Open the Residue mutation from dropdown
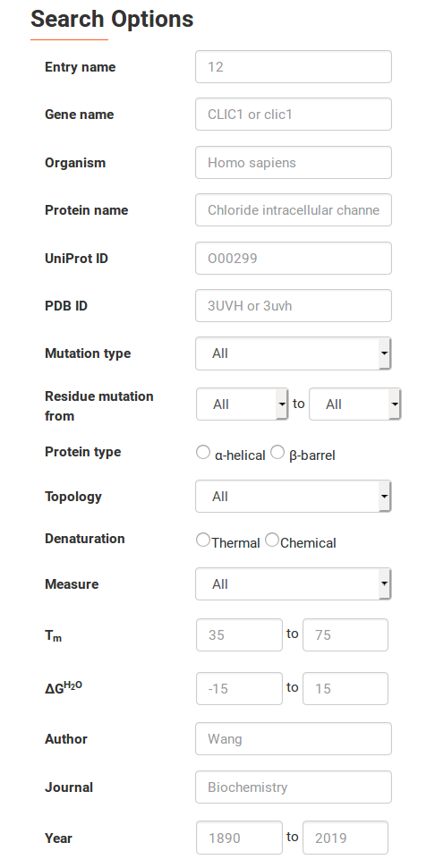Viewport: 435px width, 868px height. 243,404
